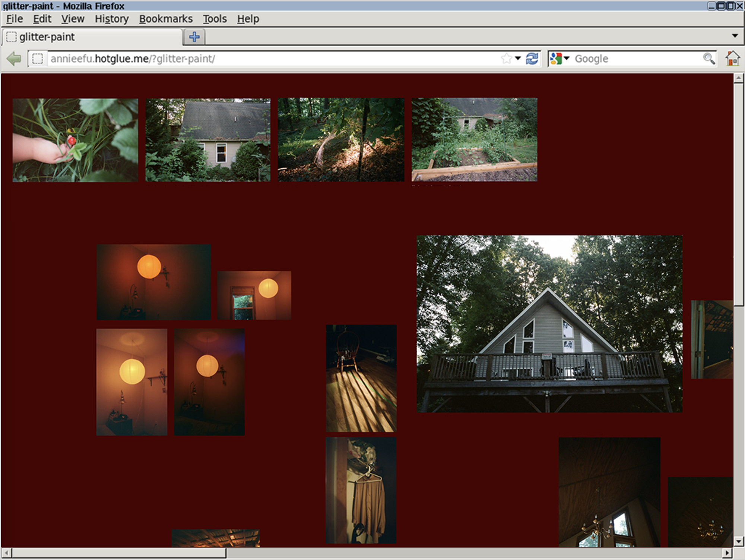Click the A-frame house deck photo
The image size is (745, 560).
549,323
